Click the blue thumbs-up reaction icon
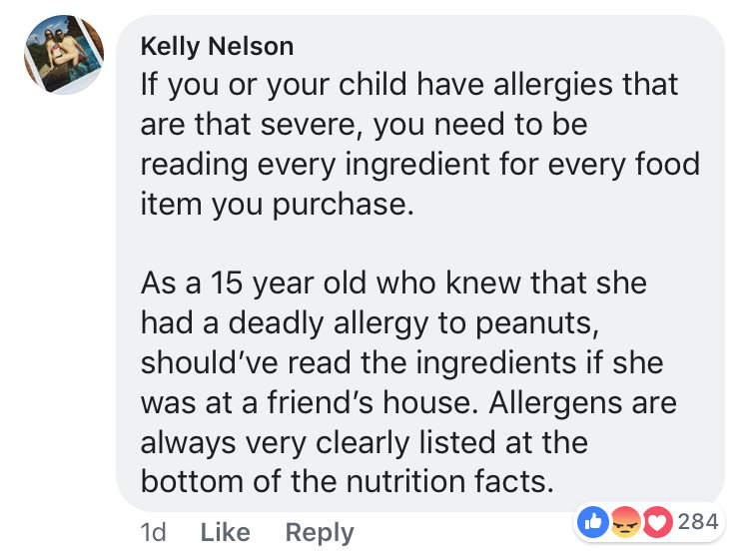This screenshot has height=560, width=749. [593, 522]
